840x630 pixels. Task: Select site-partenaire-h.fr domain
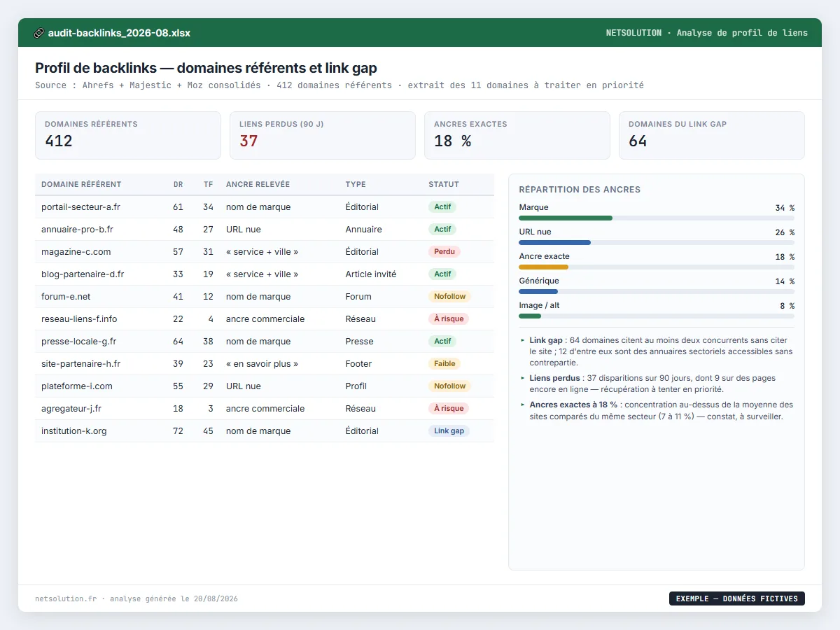click(80, 364)
